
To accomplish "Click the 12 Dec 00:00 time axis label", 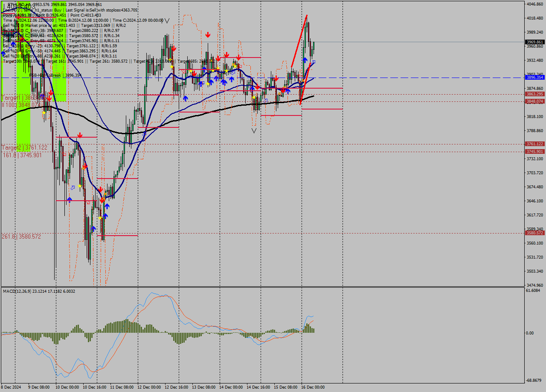I will [x=149, y=387].
